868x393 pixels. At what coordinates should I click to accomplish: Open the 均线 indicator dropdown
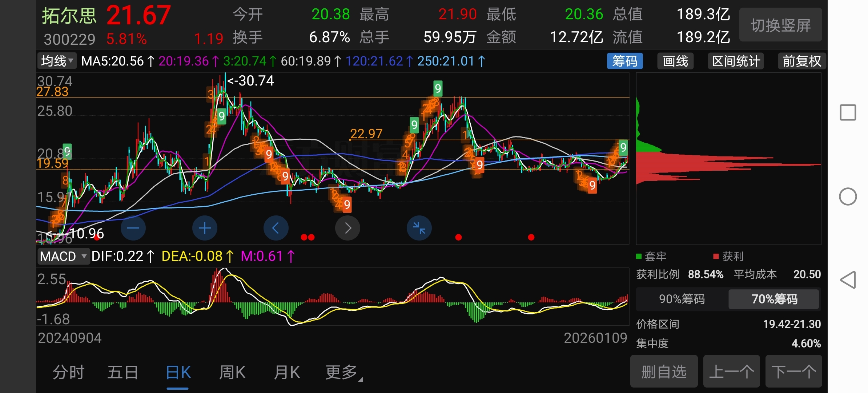click(x=57, y=61)
